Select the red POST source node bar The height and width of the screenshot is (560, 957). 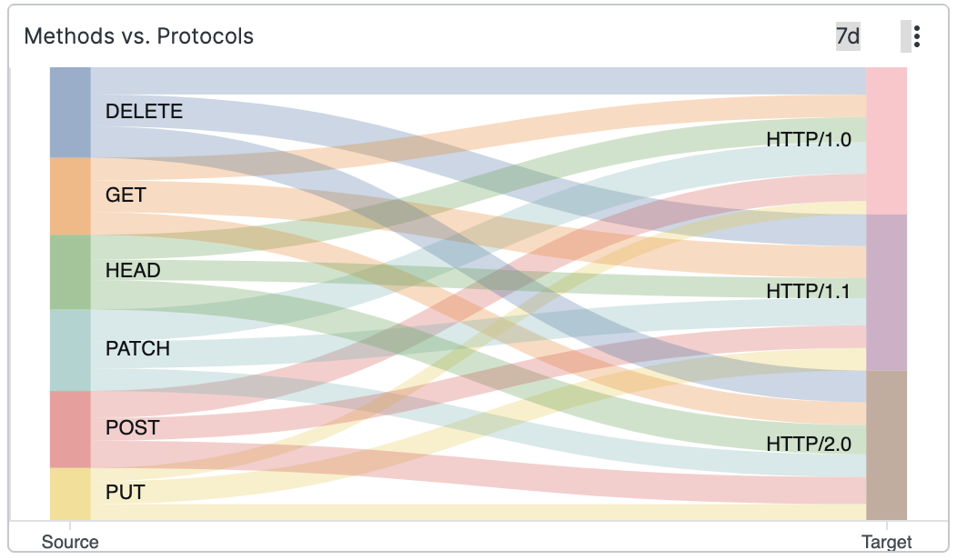coord(70,428)
